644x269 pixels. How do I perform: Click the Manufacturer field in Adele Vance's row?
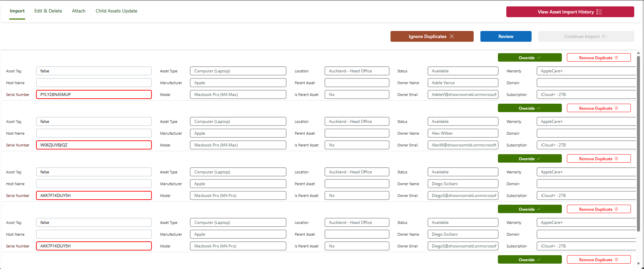pos(238,83)
